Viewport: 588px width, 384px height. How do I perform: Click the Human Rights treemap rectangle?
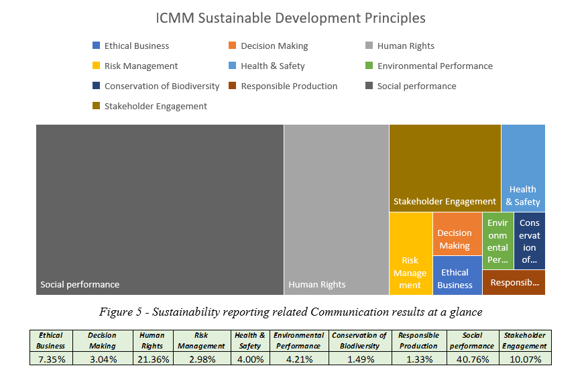pos(336,209)
